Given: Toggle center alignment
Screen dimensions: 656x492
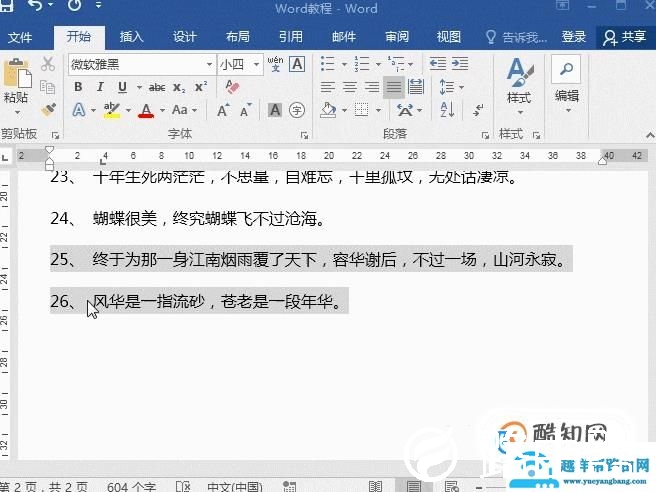Looking at the screenshot, I should click(x=350, y=87).
